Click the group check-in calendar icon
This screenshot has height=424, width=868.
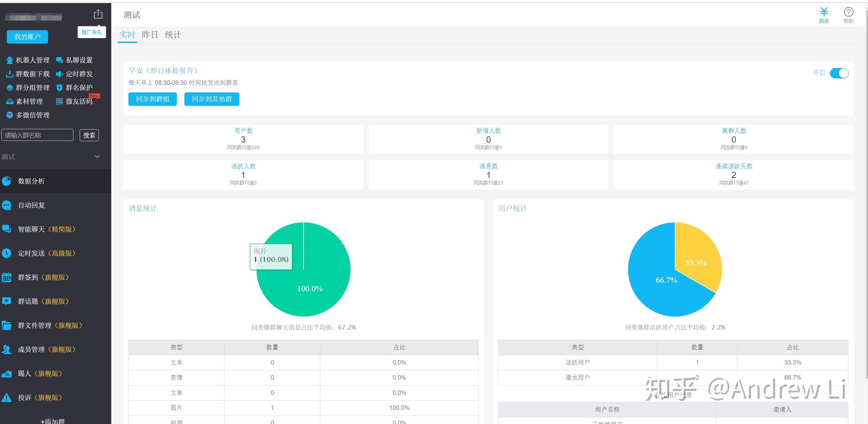point(7,277)
